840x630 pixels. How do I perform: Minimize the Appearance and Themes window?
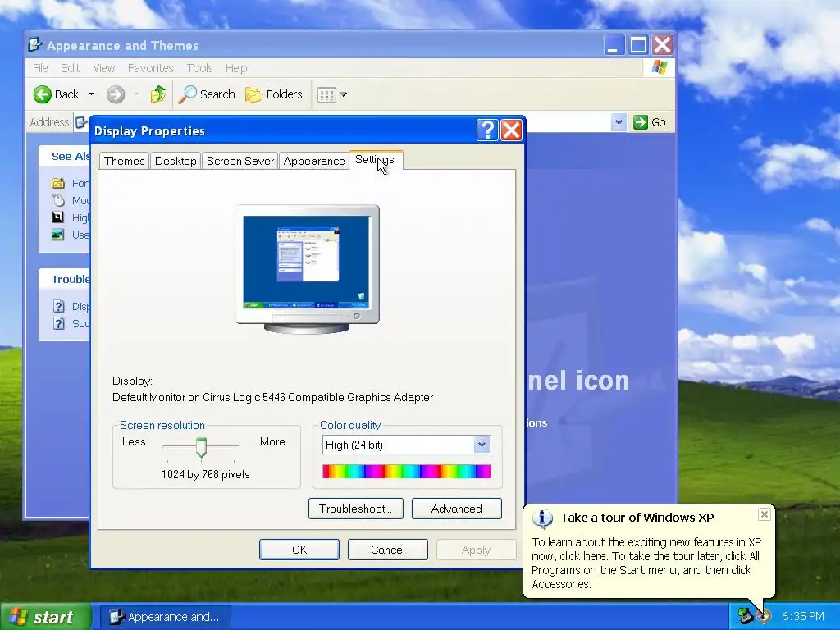[x=614, y=45]
